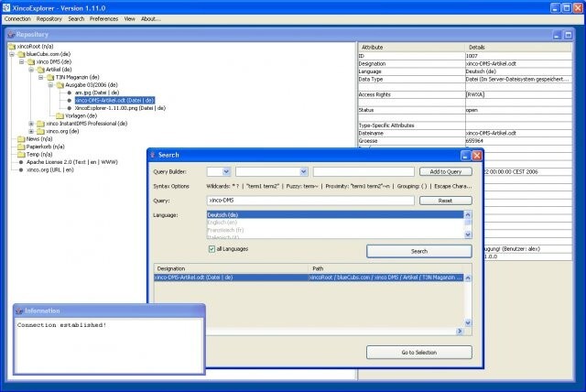The image size is (586, 392).
Task: Click the Path column header in results
Action: click(386, 268)
